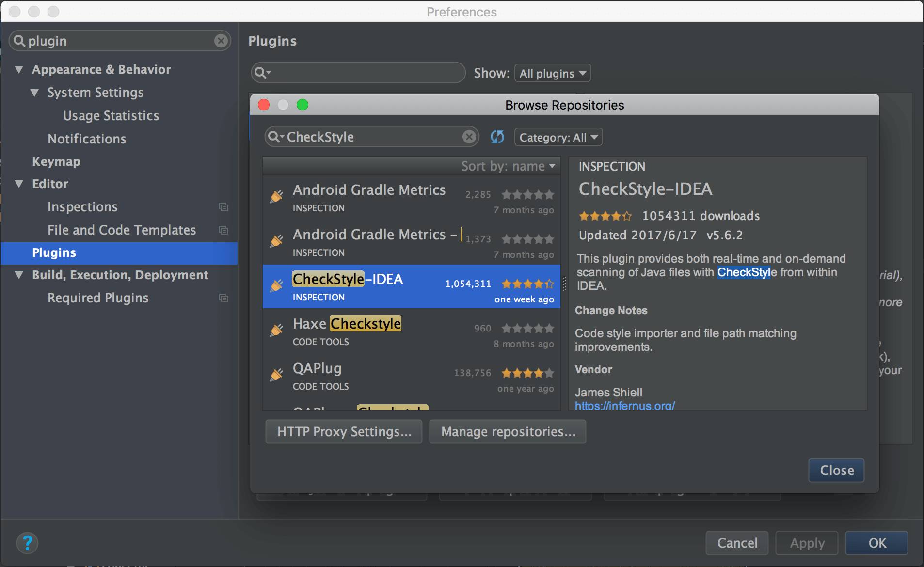The width and height of the screenshot is (924, 567).
Task: Click the plug icon of CheckStyle-IDEA
Action: point(276,285)
